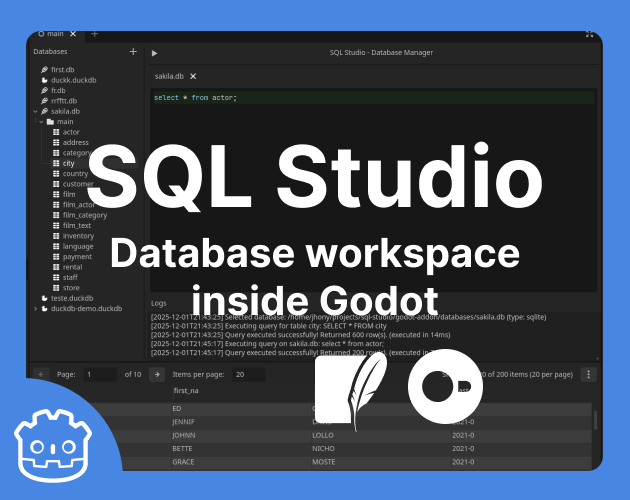The height and width of the screenshot is (500, 630).
Task: Open results options three-dot menu
Action: click(589, 375)
